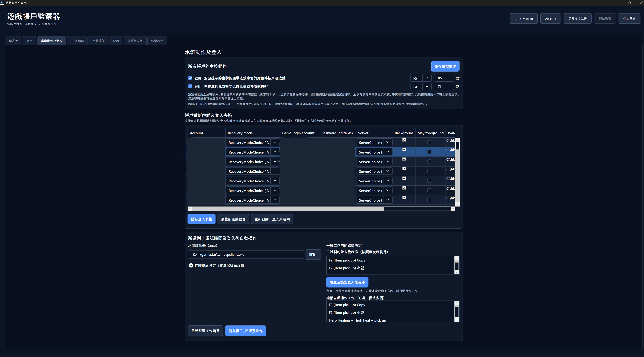Open ServerChoice dropdown in the first row
The width and height of the screenshot is (644, 357).
pyautogui.click(x=388, y=142)
